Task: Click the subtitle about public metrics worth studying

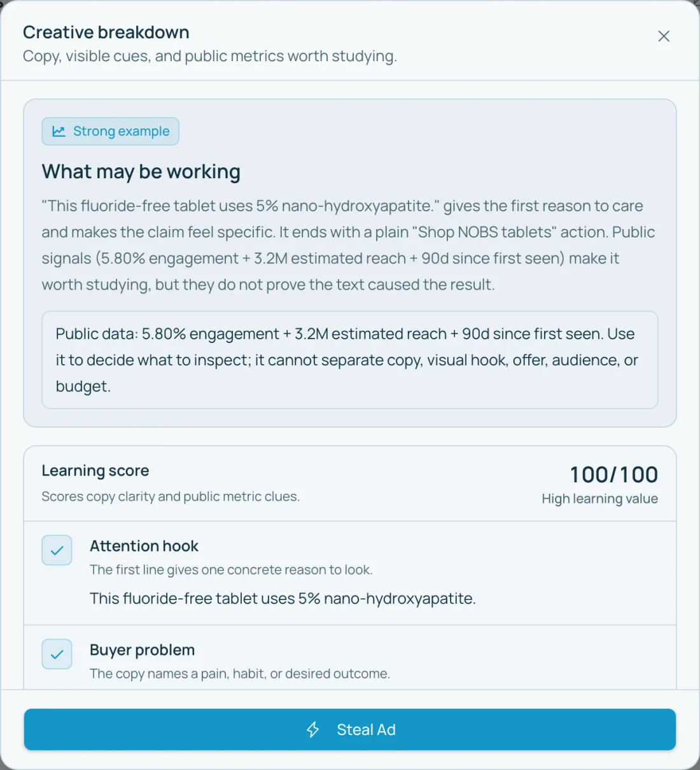Action: click(x=210, y=56)
